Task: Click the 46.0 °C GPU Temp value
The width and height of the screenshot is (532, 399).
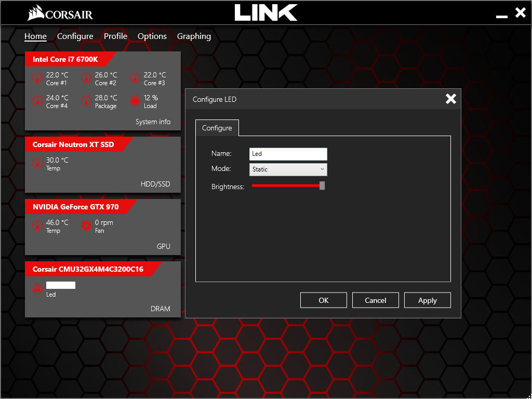Action: 57,223
